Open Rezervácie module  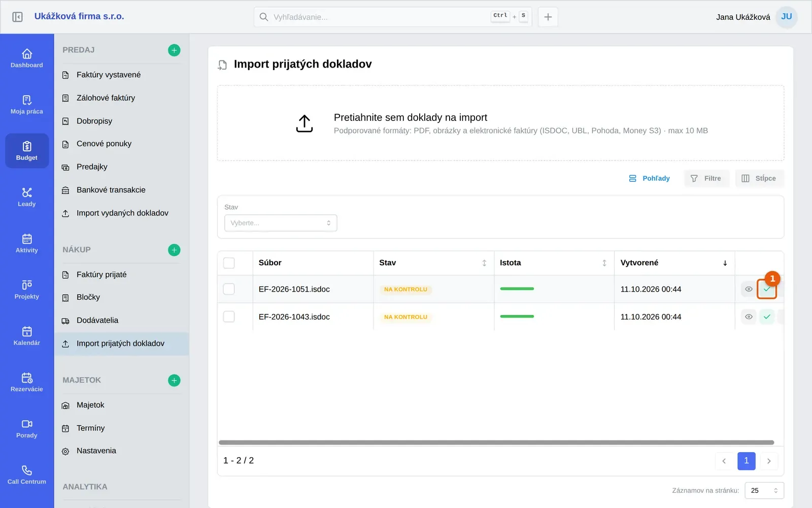point(27,382)
